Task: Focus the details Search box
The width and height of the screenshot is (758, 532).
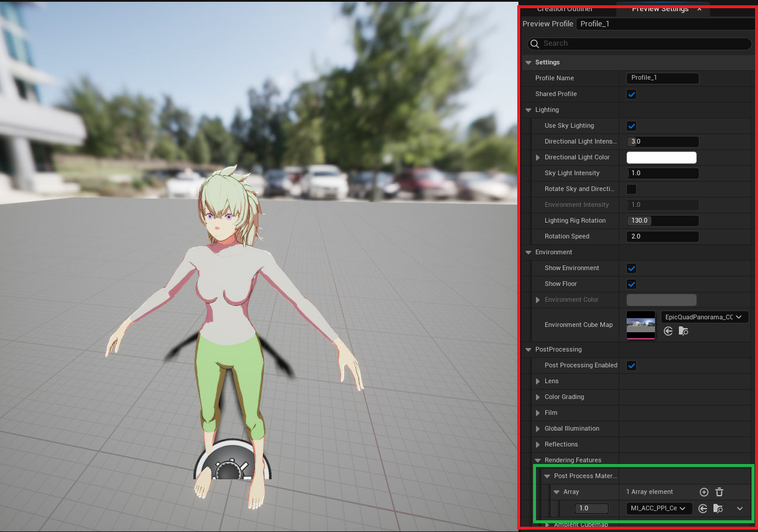Action: [639, 43]
